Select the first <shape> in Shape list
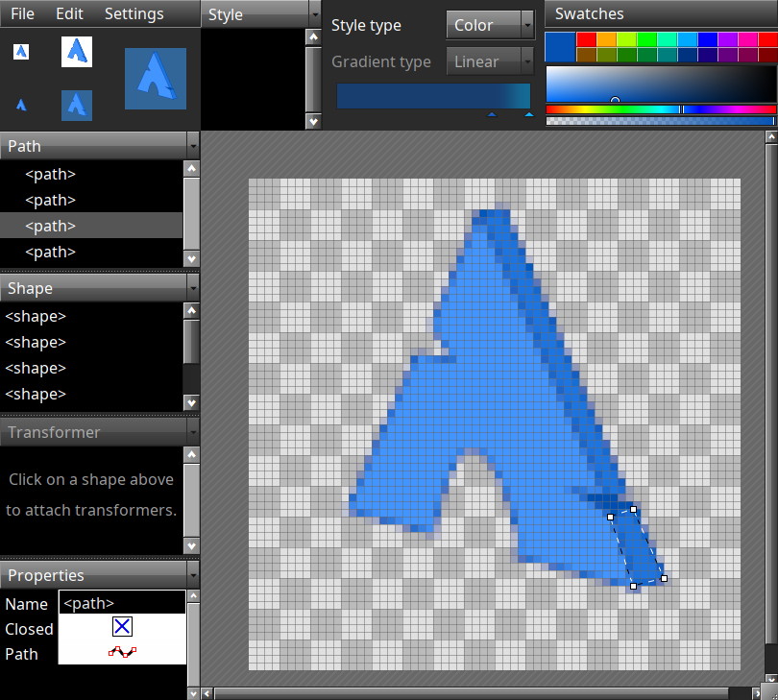Viewport: 778px width, 700px height. (x=91, y=316)
